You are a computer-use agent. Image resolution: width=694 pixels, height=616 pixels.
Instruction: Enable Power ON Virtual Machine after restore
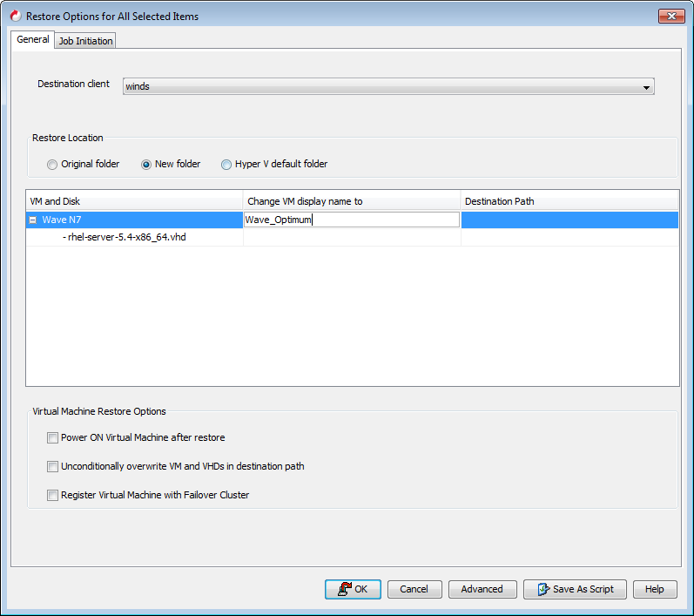[x=53, y=437]
